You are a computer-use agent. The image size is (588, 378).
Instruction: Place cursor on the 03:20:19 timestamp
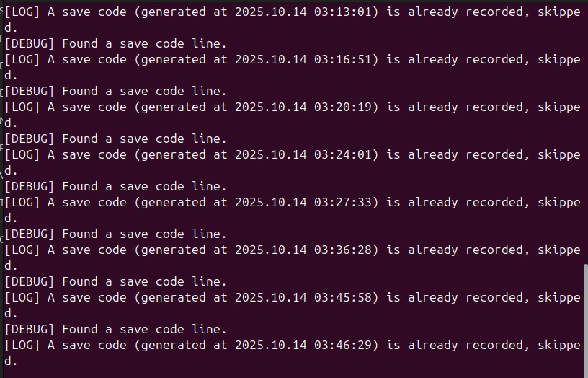tap(342, 107)
